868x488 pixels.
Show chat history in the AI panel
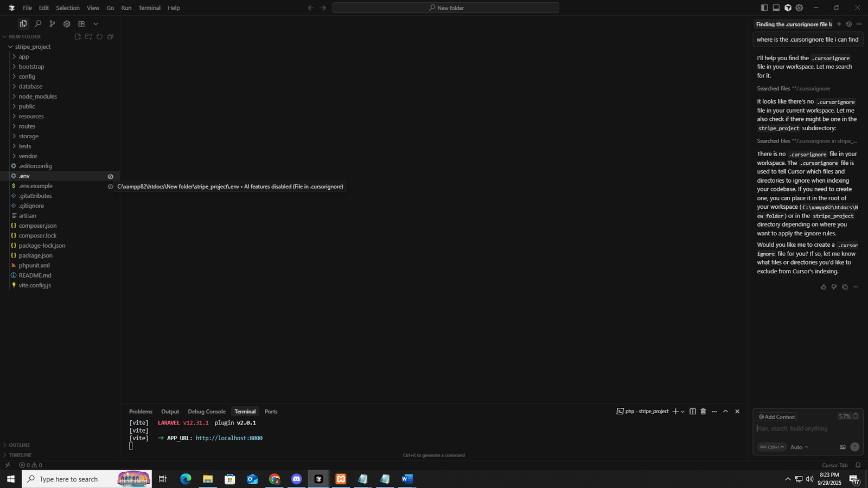[849, 24]
